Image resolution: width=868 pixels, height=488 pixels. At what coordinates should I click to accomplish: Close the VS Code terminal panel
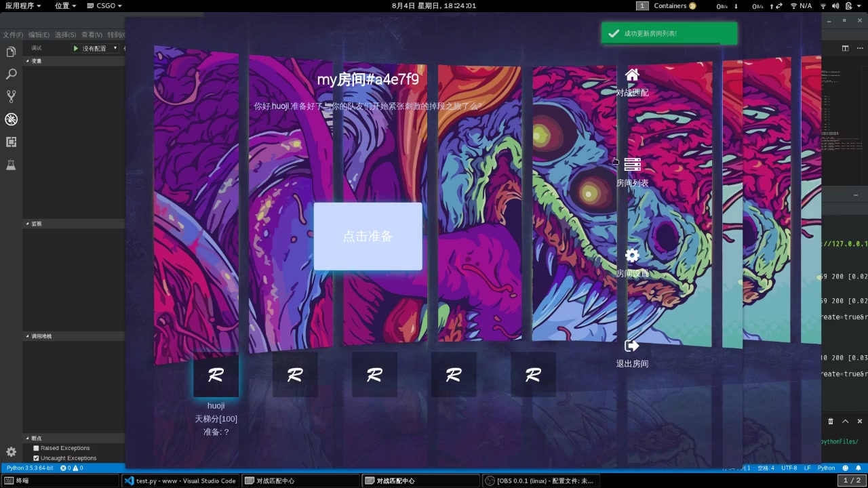coord(859,421)
